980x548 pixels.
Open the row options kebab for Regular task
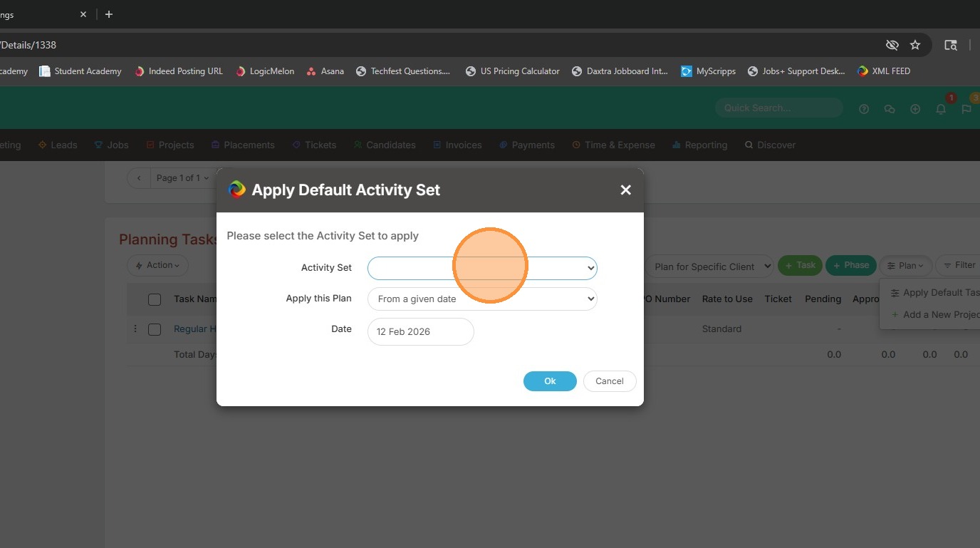(x=135, y=329)
